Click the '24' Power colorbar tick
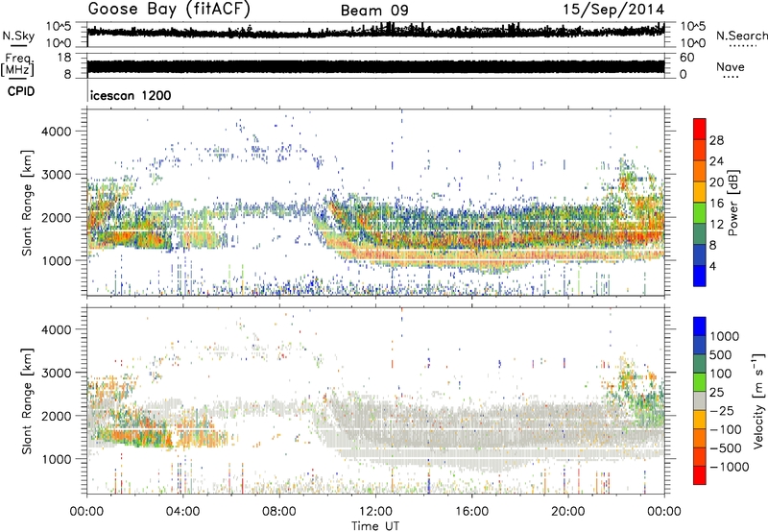The image size is (768, 532). coord(716,161)
